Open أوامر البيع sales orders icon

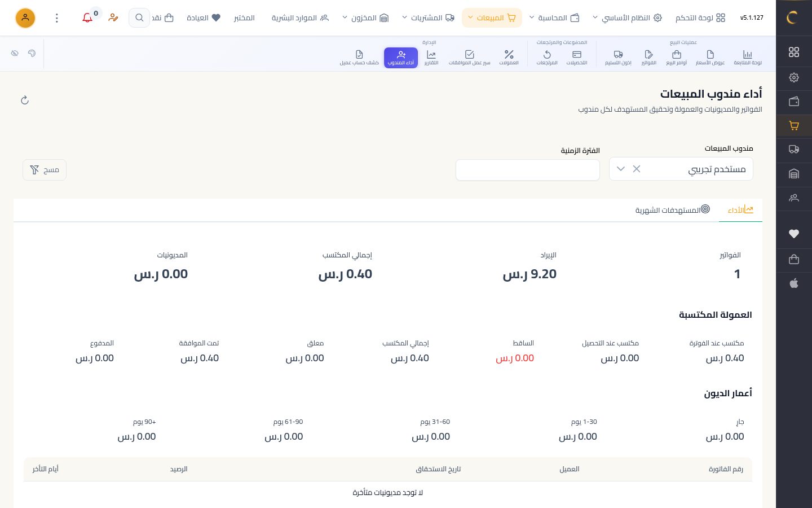click(x=677, y=58)
